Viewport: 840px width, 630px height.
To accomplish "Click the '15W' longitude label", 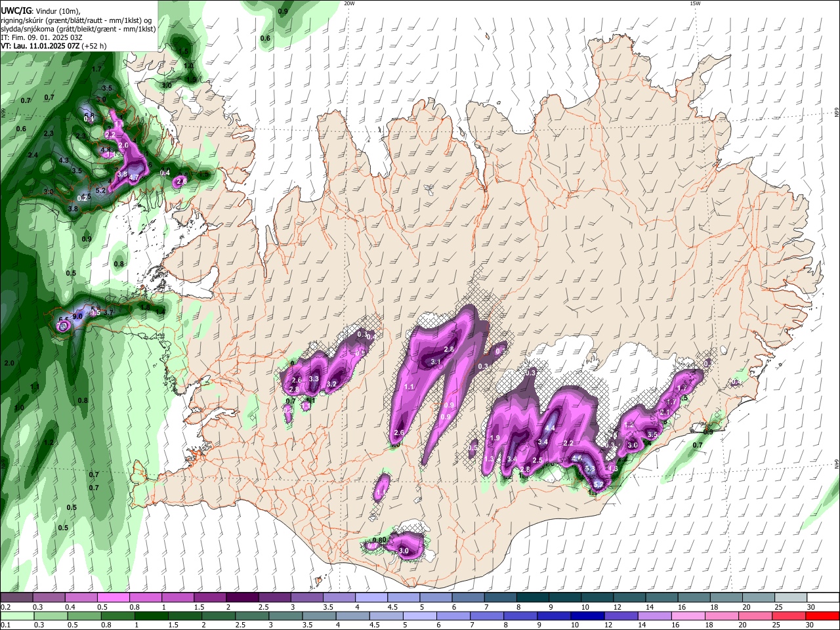I will [x=695, y=3].
